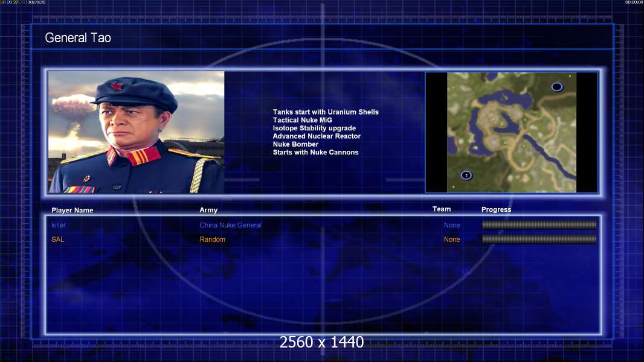Click General Tao's portrait image

click(137, 132)
